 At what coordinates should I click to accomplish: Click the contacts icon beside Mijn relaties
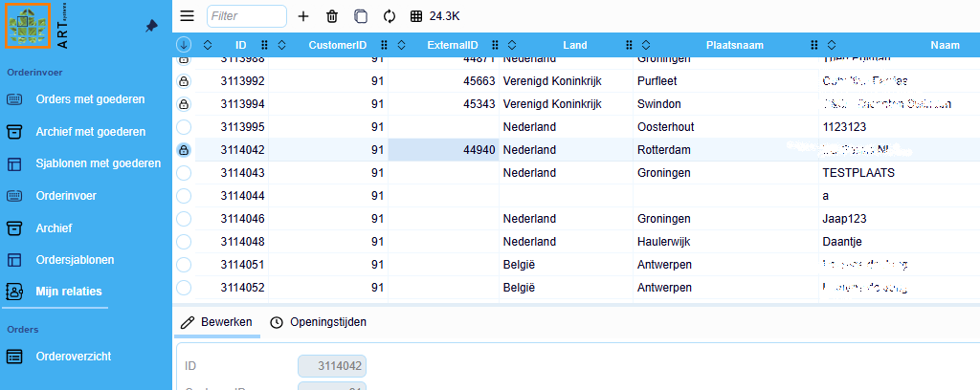click(x=14, y=292)
